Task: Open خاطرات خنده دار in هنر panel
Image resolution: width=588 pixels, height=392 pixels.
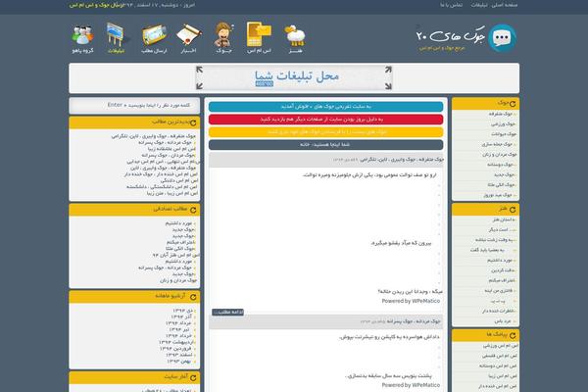Action: coord(499,311)
